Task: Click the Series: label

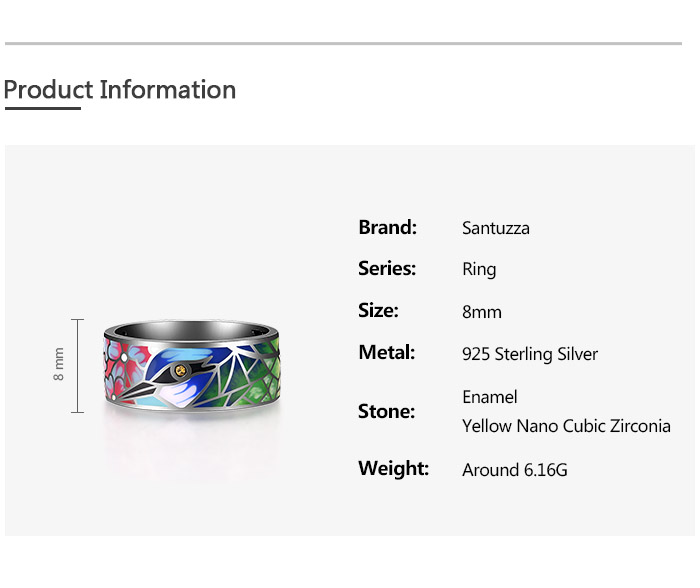Action: pyautogui.click(x=387, y=268)
